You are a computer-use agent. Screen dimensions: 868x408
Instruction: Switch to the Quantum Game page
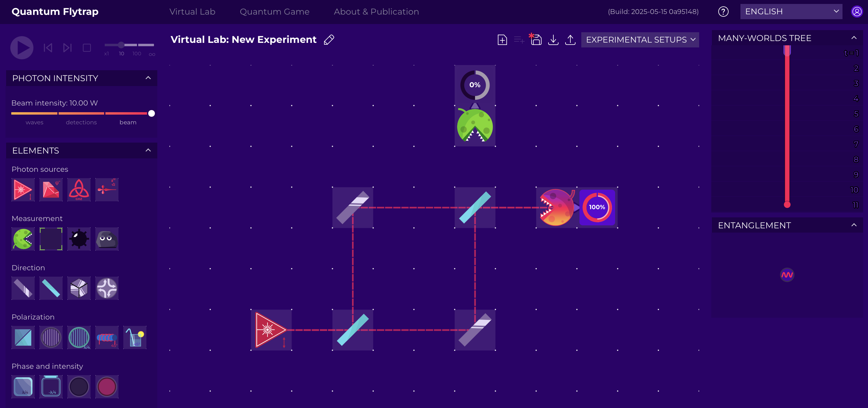pyautogui.click(x=275, y=11)
